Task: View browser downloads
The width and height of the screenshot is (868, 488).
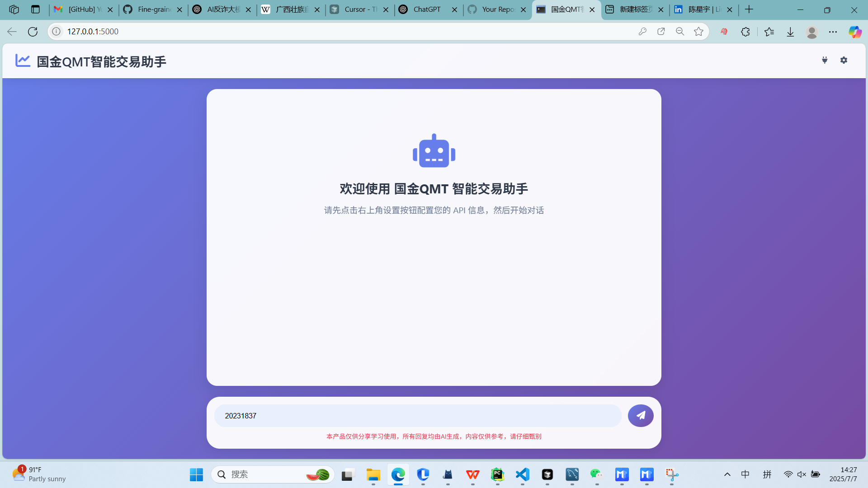Action: coord(790,32)
